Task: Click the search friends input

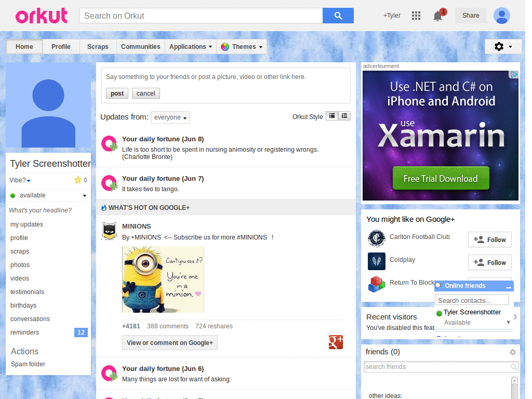Action: coord(437,367)
